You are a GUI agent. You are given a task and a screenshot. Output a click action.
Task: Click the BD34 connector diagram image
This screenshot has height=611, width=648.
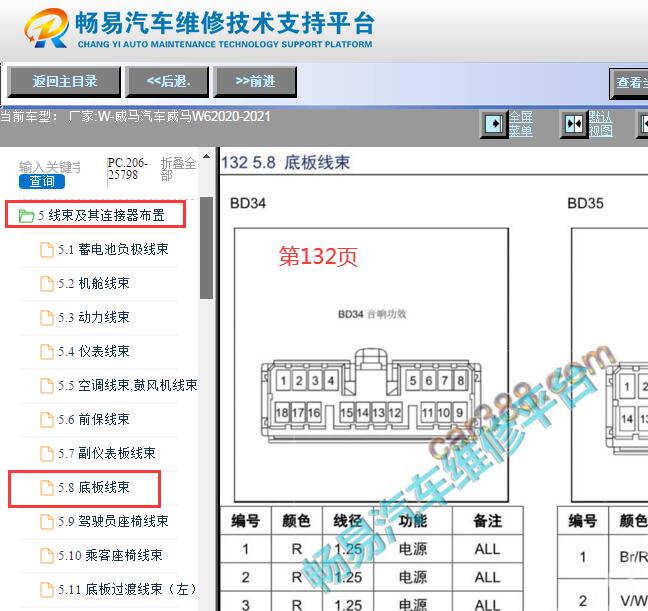371,365
